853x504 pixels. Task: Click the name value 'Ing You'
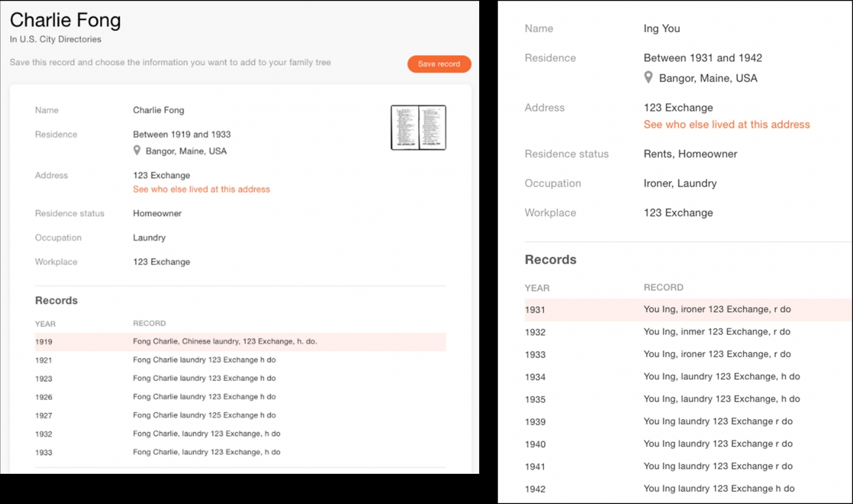click(662, 28)
